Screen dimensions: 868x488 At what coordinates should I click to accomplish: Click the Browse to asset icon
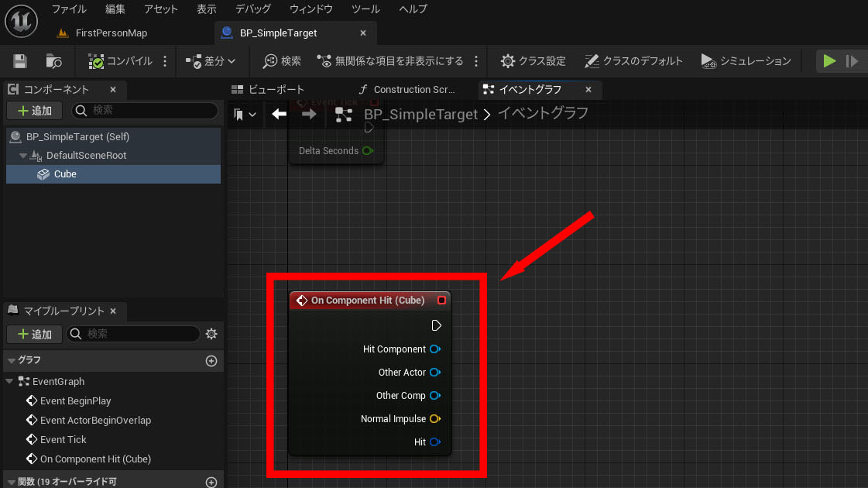53,61
